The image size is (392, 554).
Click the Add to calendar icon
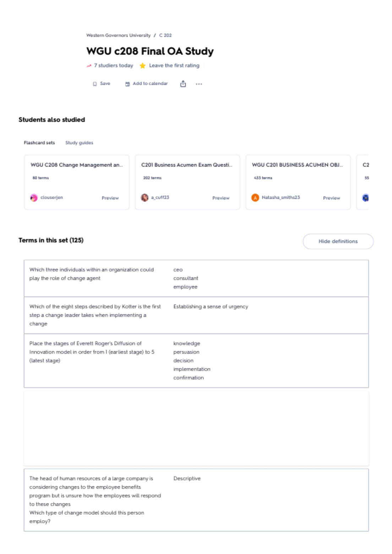127,84
